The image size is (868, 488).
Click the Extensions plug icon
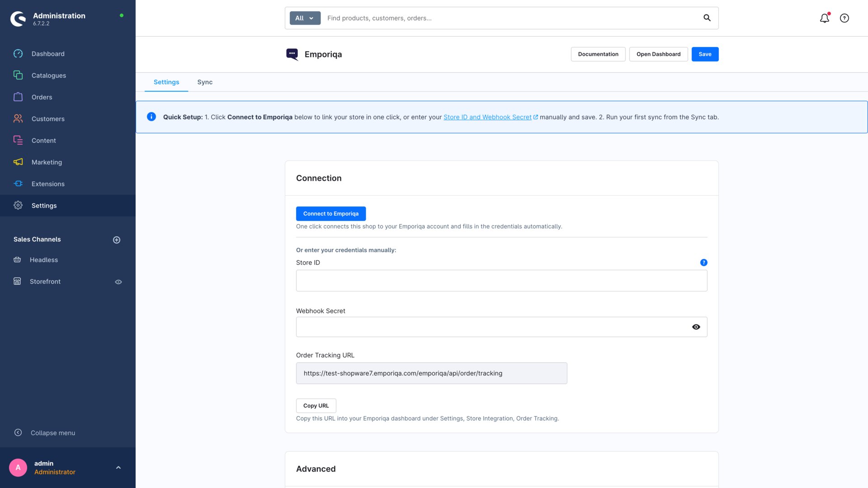(18, 183)
